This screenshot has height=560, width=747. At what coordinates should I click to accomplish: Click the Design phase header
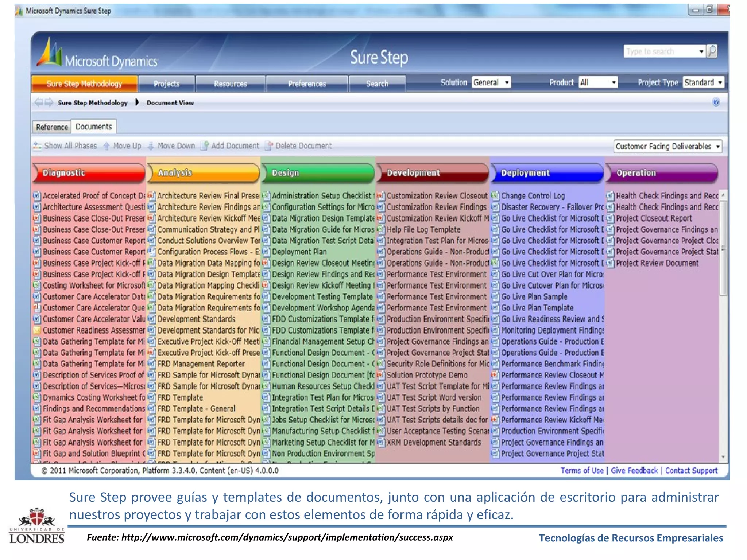[x=318, y=173]
